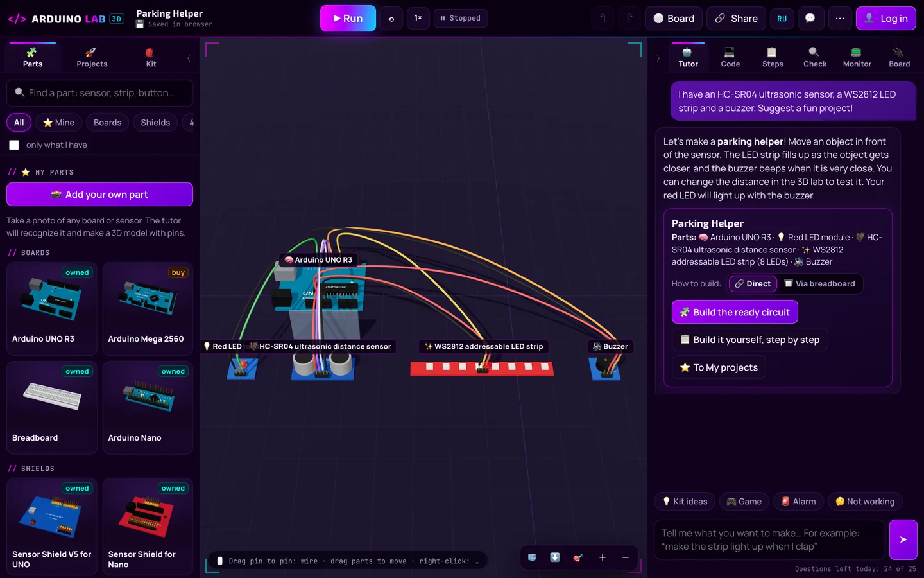This screenshot has height=578, width=924.
Task: Click the target dart recenter icon
Action: [578, 557]
